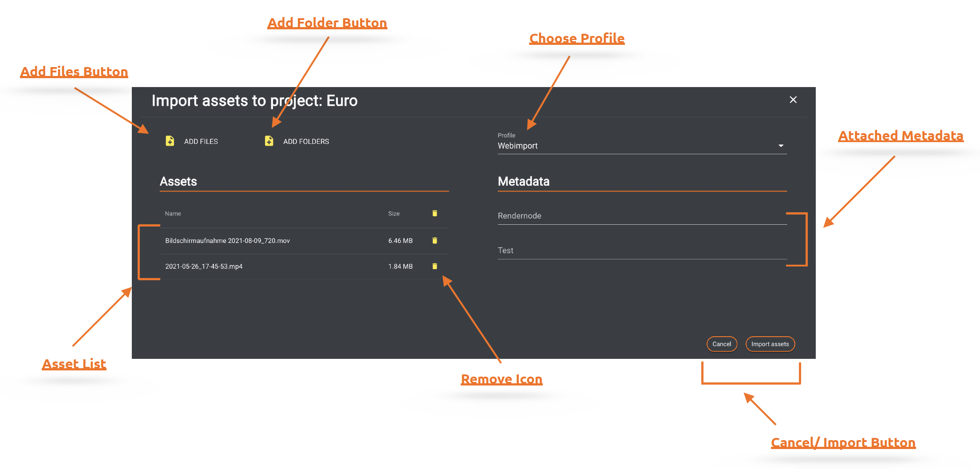
Task: Follow the Attached Metadata annotation link
Action: [x=901, y=136]
